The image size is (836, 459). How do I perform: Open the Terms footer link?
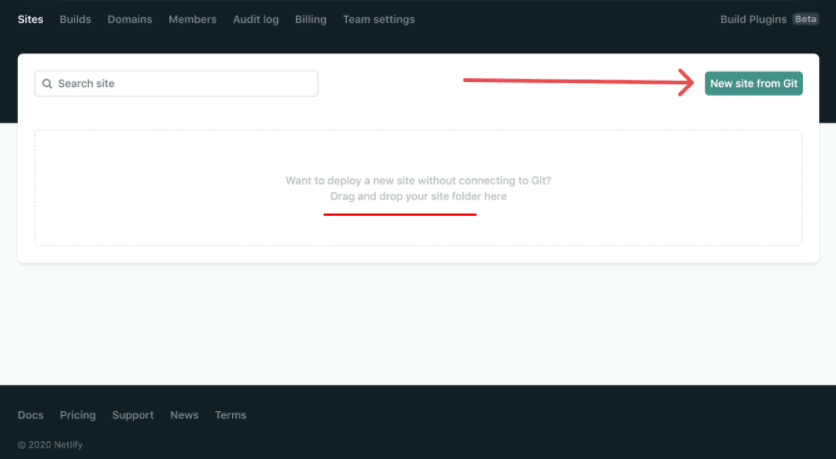tap(231, 415)
